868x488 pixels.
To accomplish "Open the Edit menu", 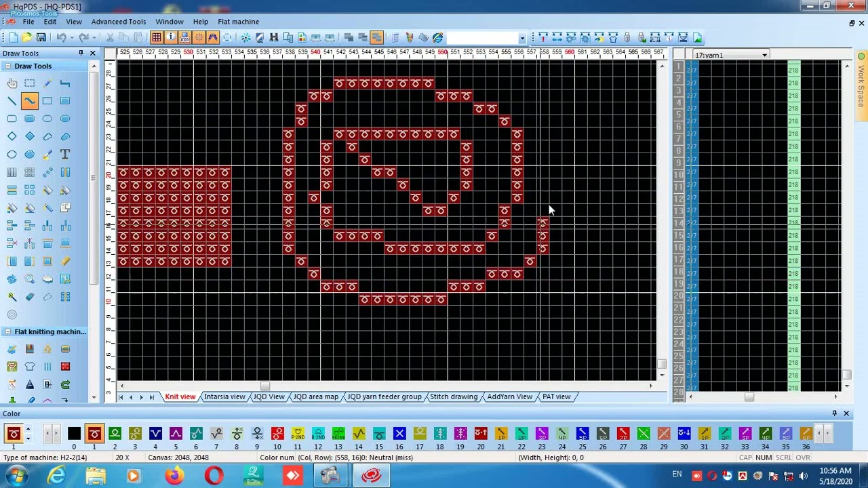I will pyautogui.click(x=50, y=22).
